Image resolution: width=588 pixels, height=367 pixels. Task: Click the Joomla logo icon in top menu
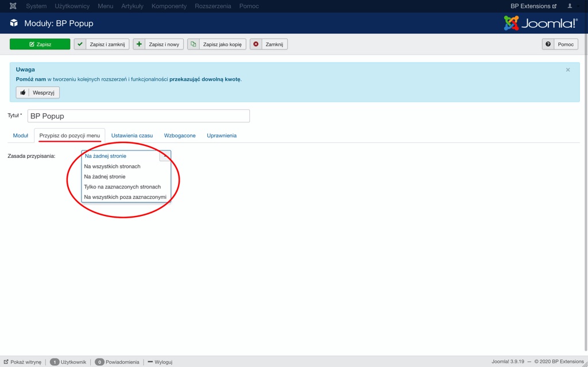point(13,6)
